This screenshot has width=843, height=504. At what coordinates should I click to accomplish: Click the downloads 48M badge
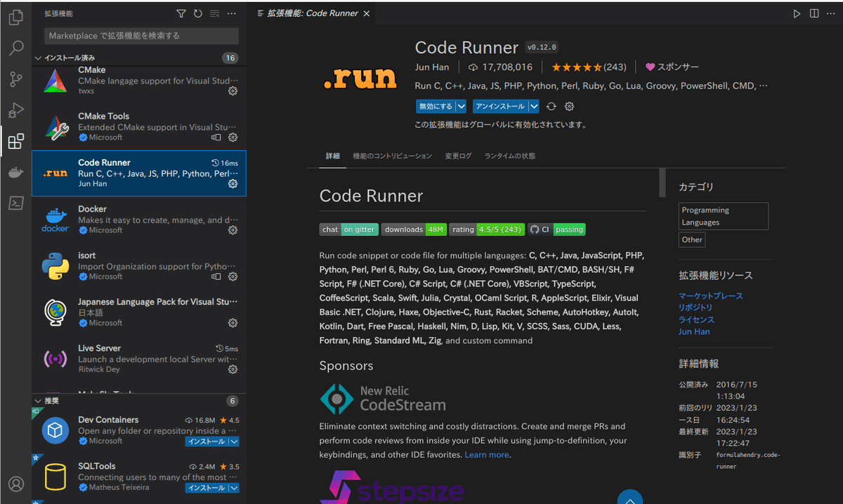point(414,230)
